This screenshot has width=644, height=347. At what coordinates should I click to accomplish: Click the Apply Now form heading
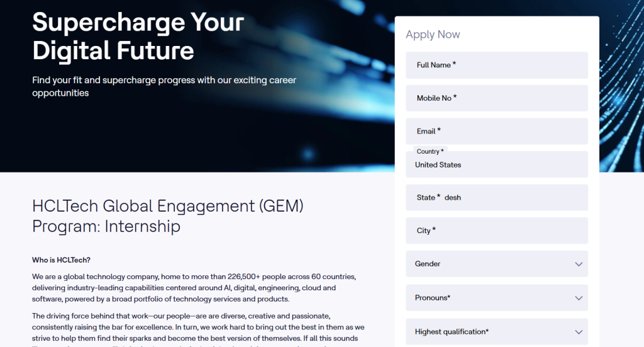click(x=433, y=35)
